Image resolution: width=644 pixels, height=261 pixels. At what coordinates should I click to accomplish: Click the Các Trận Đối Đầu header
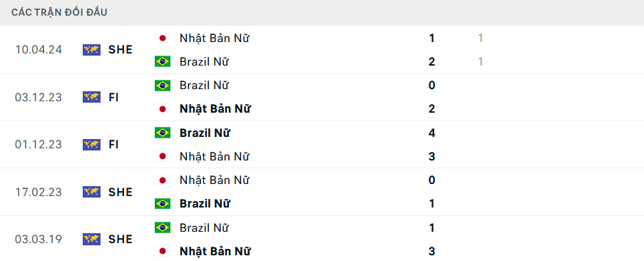pos(60,12)
